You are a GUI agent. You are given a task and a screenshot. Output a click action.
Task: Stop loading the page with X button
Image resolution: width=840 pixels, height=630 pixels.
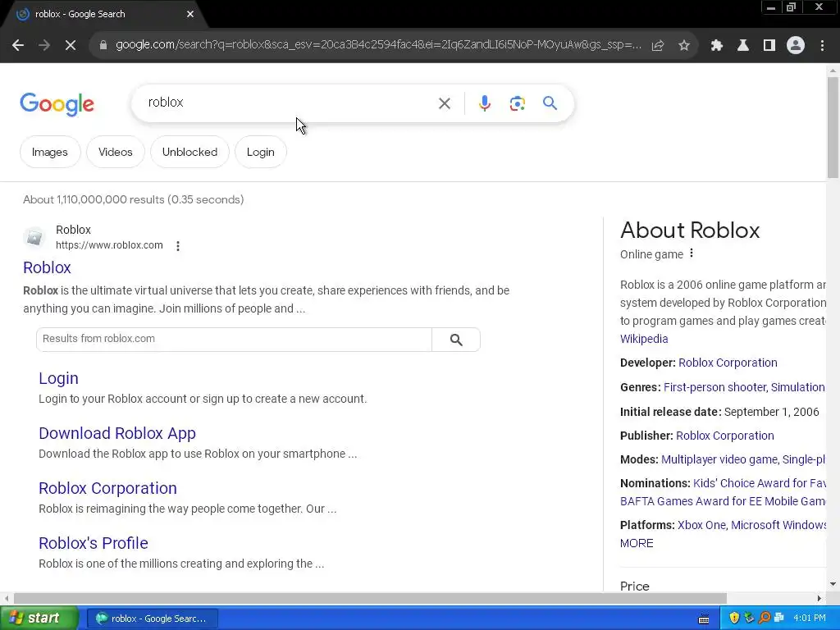coord(71,46)
